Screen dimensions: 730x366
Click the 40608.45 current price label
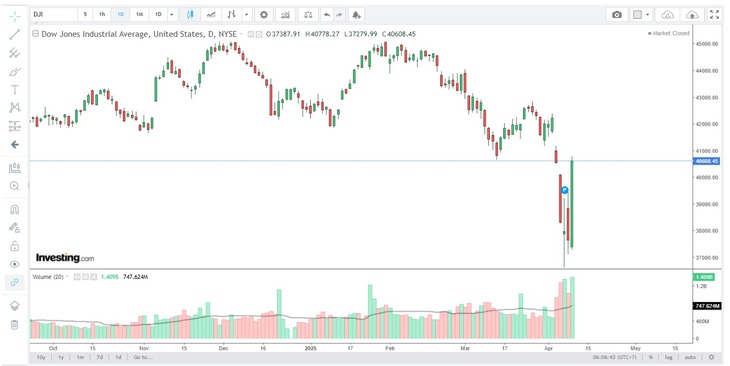point(706,161)
